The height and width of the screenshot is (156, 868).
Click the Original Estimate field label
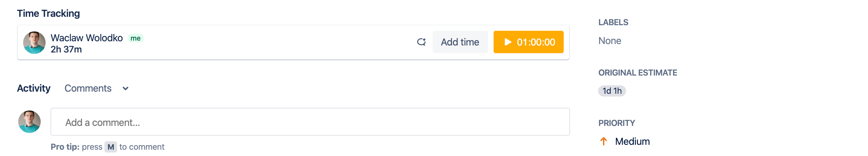point(638,73)
